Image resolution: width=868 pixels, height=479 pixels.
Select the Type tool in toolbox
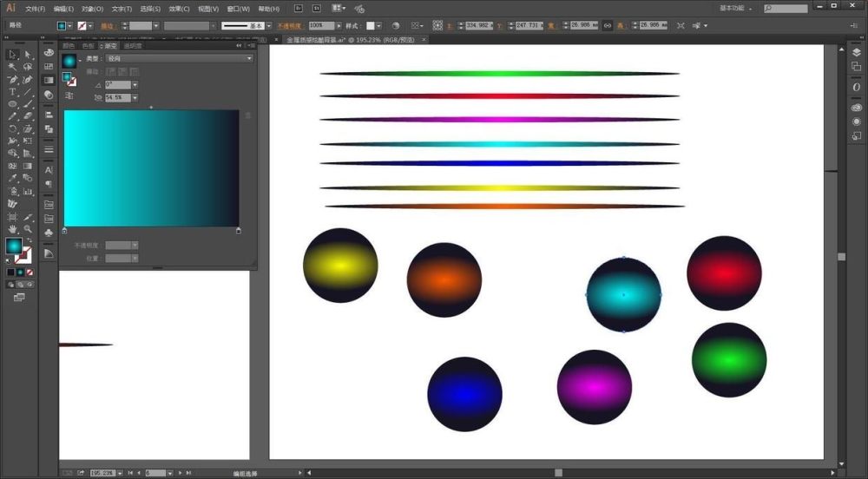coord(13,91)
